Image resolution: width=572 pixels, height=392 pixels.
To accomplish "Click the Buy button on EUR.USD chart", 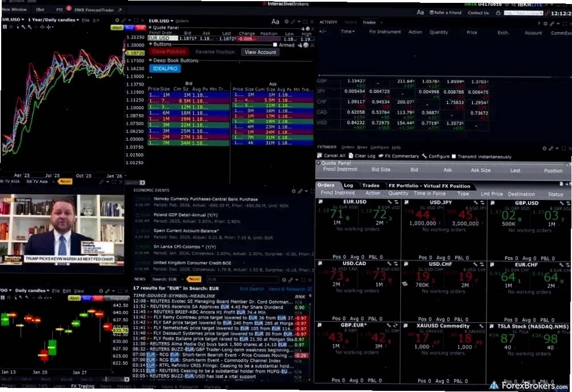I will point(129,27).
